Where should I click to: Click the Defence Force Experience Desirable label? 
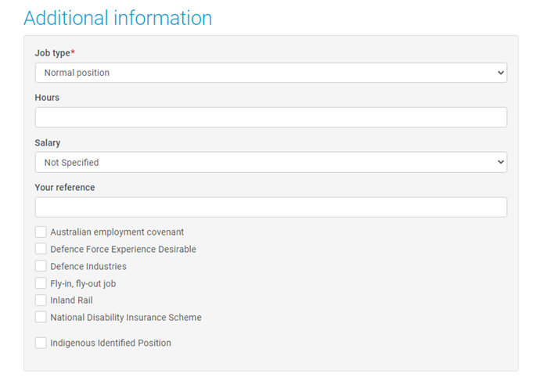pyautogui.click(x=124, y=250)
